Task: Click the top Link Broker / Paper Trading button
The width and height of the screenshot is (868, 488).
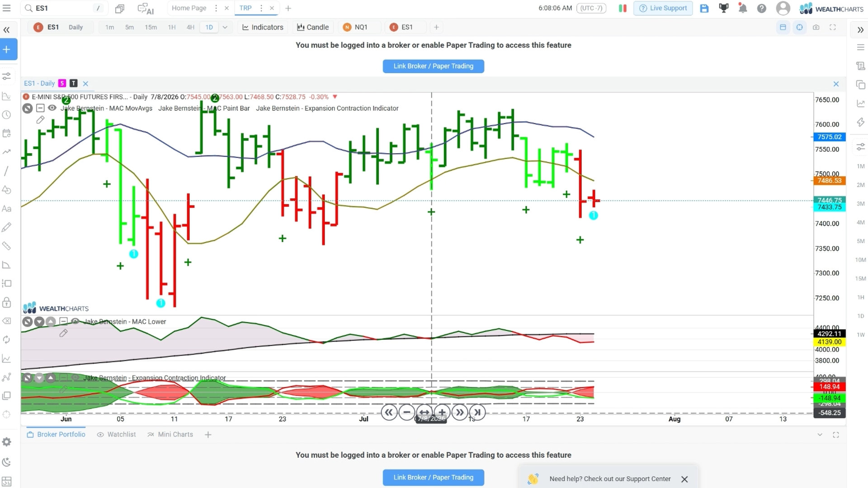Action: 433,66
